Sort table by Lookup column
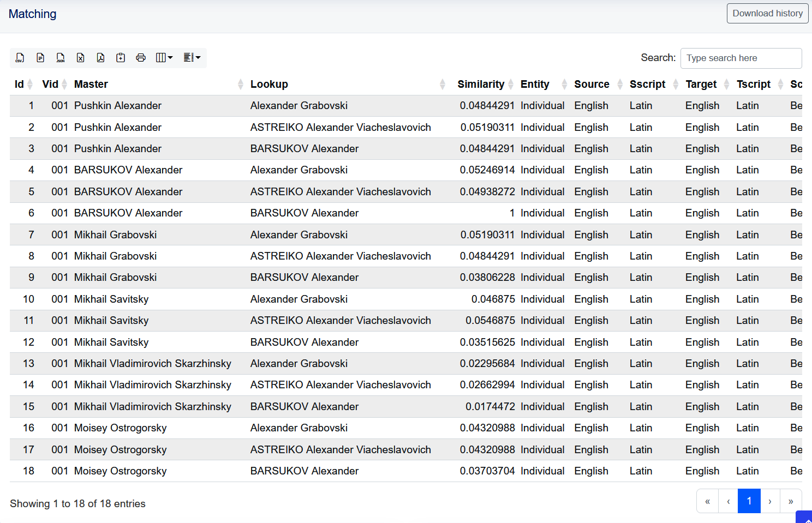The width and height of the screenshot is (812, 523). (x=347, y=85)
